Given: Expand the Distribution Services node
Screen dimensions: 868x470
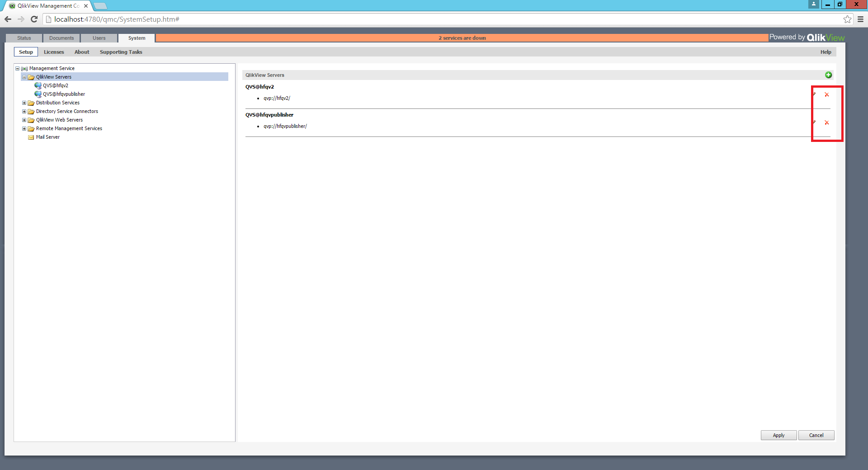Looking at the screenshot, I should click(24, 103).
